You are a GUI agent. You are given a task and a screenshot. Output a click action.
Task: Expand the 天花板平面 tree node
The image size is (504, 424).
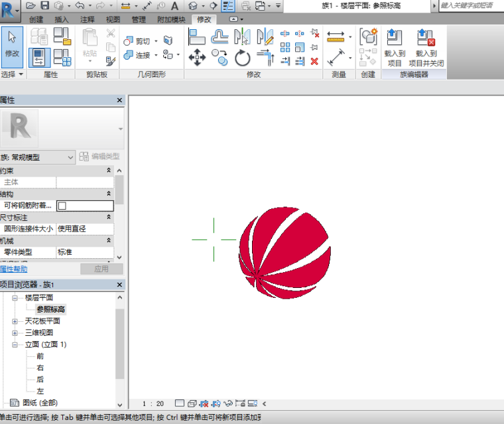pos(15,321)
